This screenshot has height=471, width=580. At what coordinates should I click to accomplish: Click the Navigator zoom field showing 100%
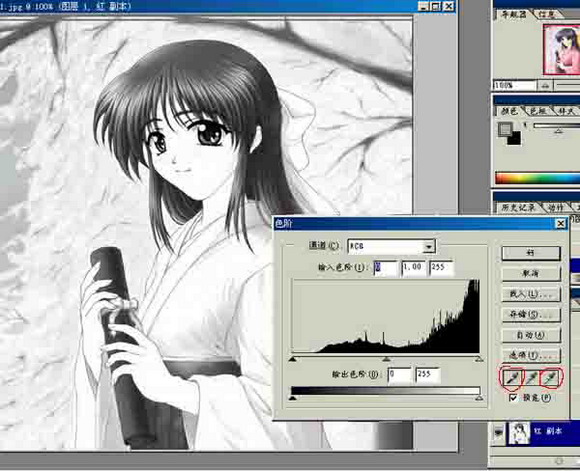click(x=515, y=85)
